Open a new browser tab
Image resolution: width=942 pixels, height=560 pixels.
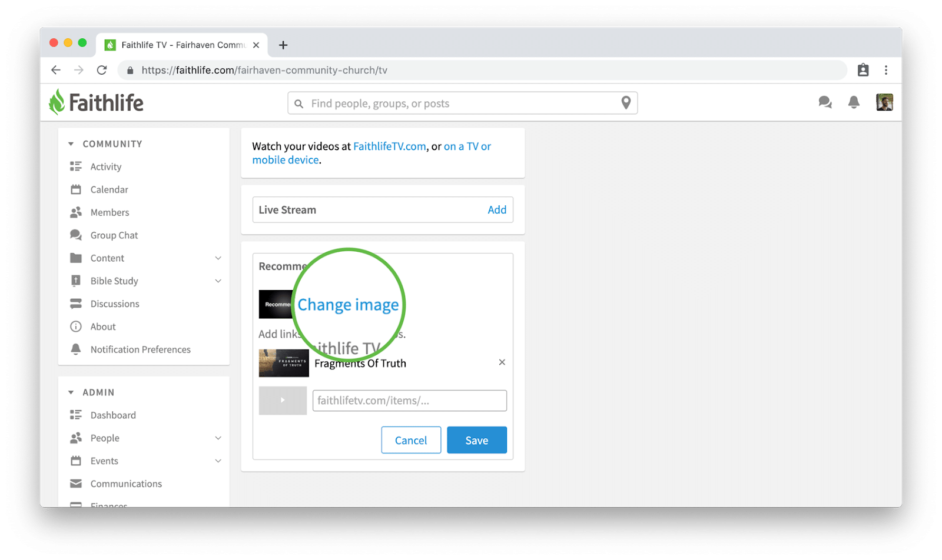pyautogui.click(x=283, y=45)
